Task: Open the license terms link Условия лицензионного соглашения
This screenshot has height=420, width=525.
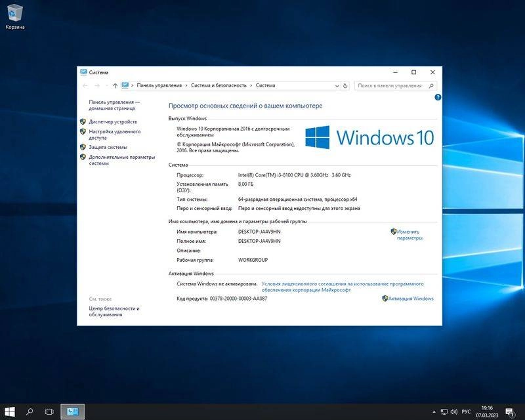Action: 343,287
